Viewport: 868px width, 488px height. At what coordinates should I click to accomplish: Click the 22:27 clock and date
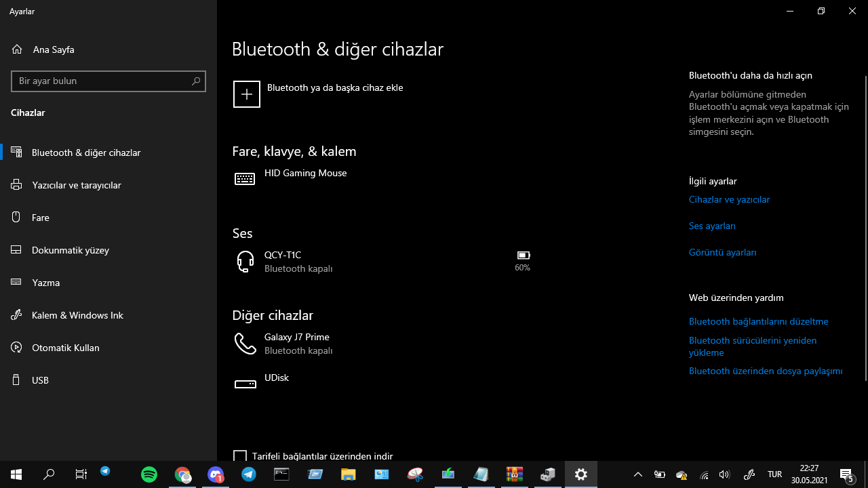[x=809, y=474]
